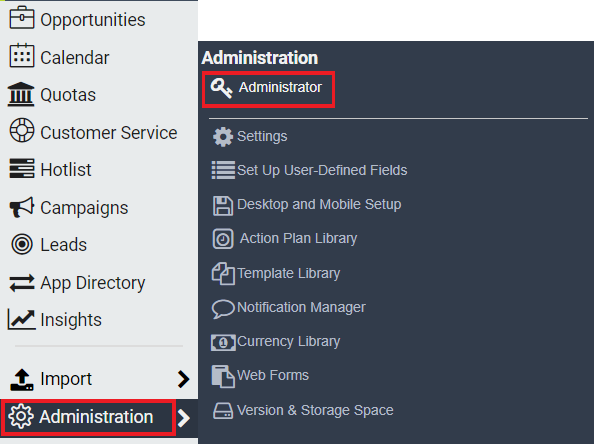Open Version & Storage Space
The width and height of the screenshot is (596, 444).
coord(303,411)
